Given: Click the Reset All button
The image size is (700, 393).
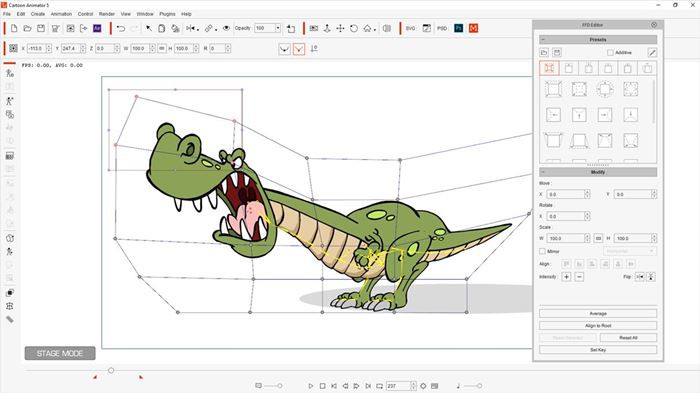Looking at the screenshot, I should click(628, 338).
